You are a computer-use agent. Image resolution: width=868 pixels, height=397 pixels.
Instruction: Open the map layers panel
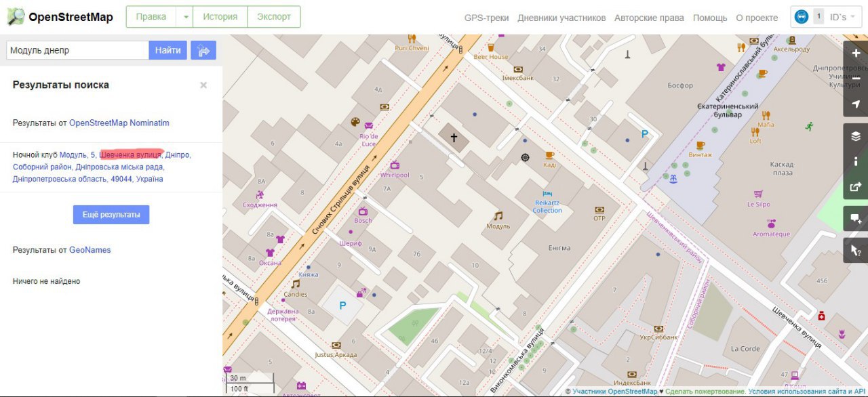tap(855, 135)
